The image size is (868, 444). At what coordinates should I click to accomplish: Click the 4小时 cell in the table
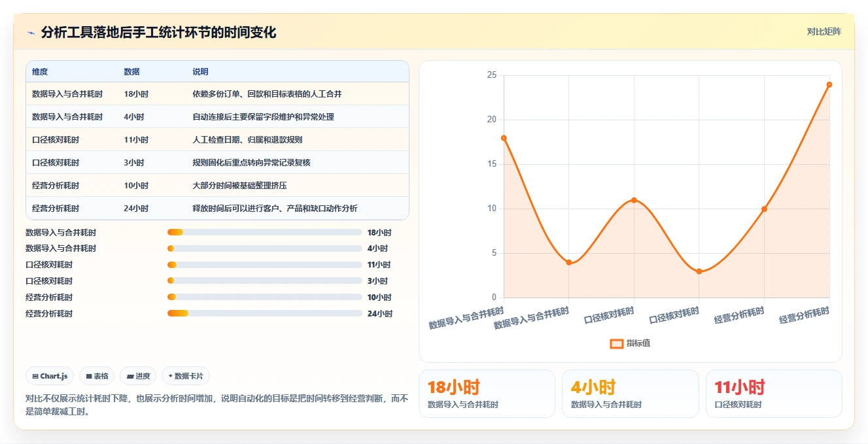pos(134,117)
